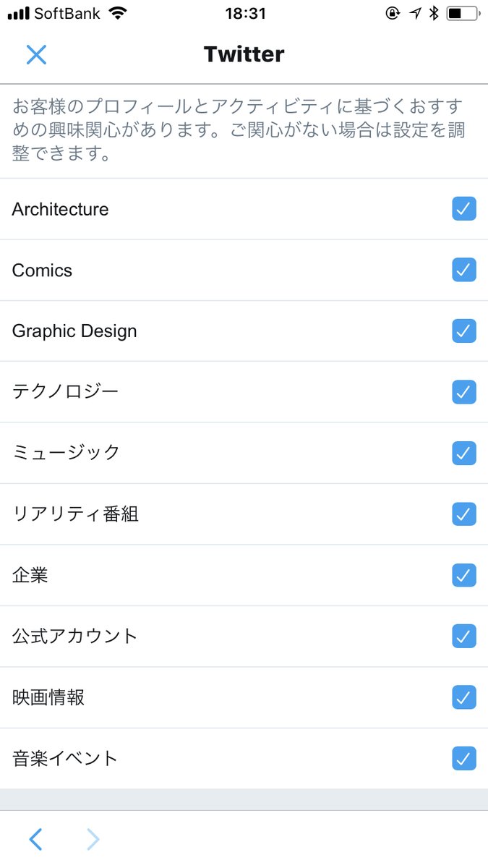The image size is (488, 868).
Task: Uncheck the Graphic Design checkbox
Action: pos(464,331)
